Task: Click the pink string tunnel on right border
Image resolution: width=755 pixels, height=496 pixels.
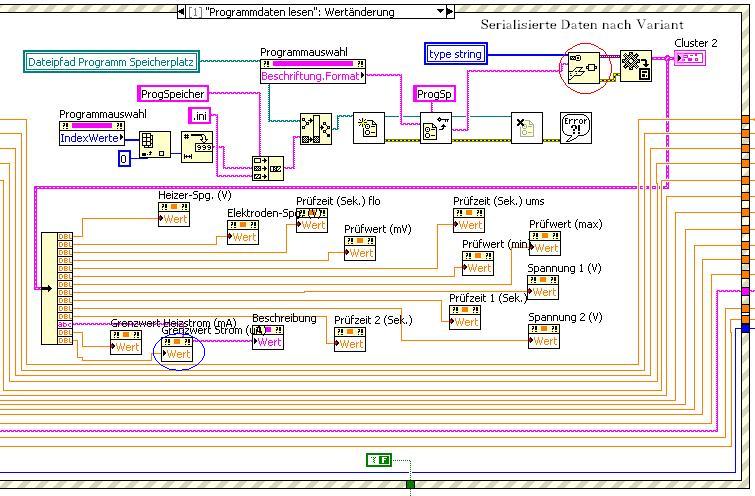Action: (746, 291)
